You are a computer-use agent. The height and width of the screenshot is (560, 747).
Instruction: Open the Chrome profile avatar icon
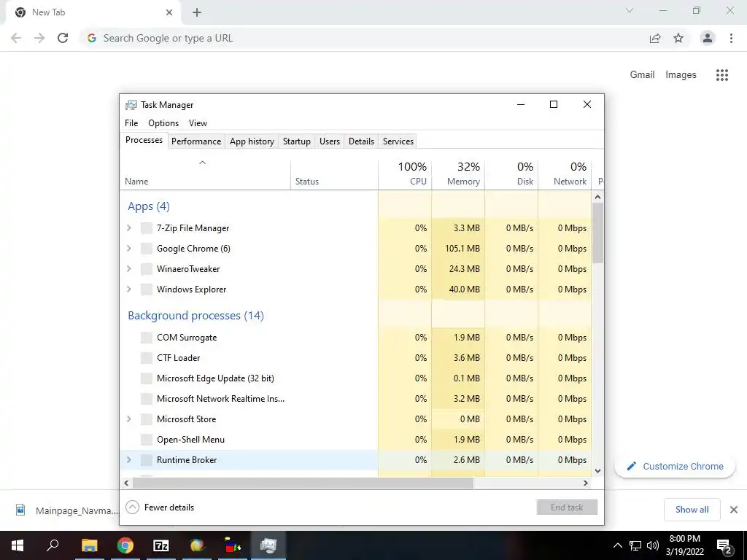point(708,38)
